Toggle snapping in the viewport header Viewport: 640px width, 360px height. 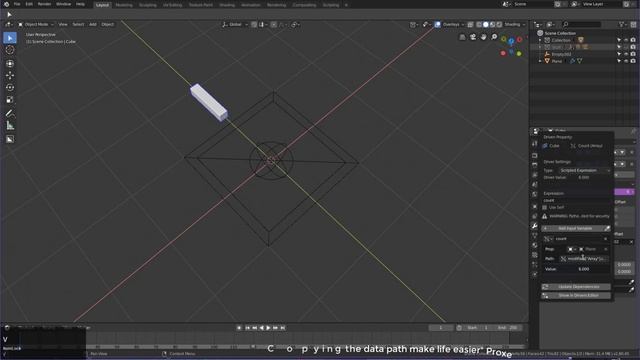pyautogui.click(x=254, y=24)
